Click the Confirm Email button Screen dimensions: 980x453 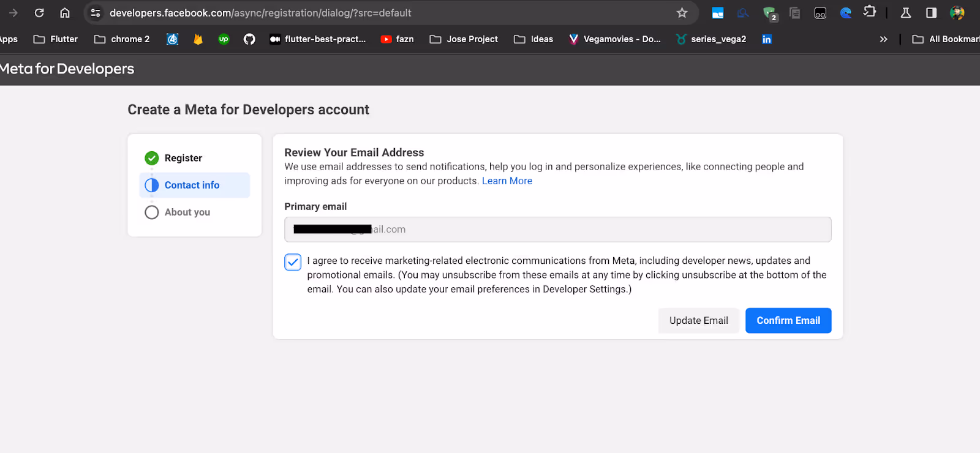[x=788, y=321]
